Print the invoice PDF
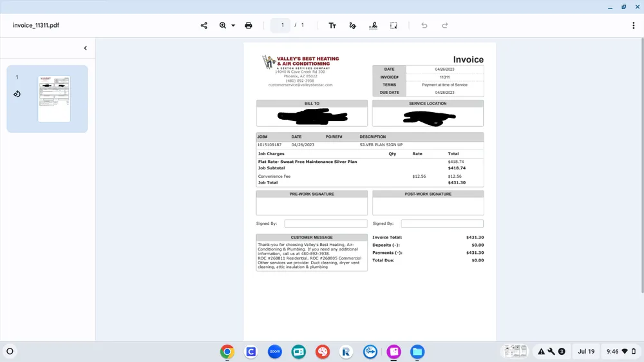The height and width of the screenshot is (362, 644). coord(249,26)
